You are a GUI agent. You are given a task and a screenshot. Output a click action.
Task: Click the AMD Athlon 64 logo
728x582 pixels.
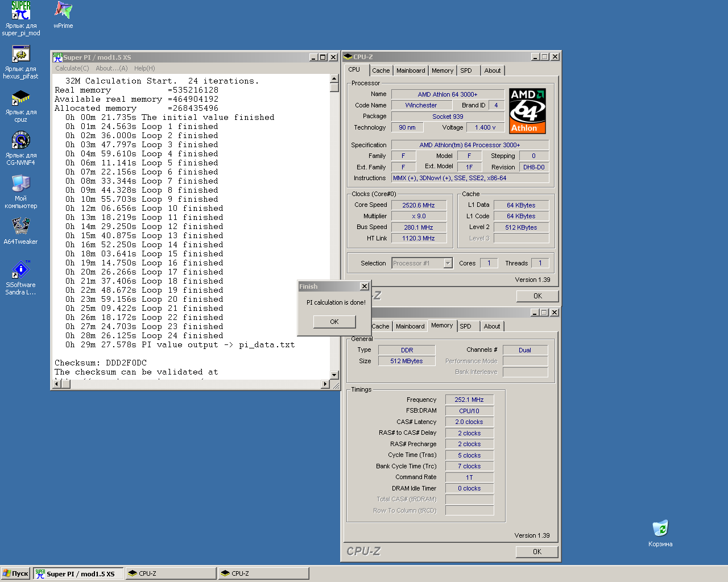click(527, 111)
